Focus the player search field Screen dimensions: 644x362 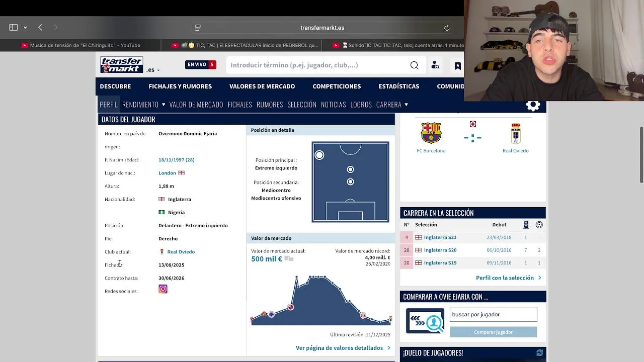coord(317,65)
